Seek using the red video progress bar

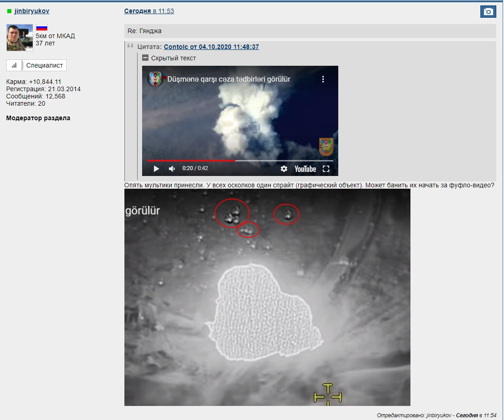pos(191,161)
